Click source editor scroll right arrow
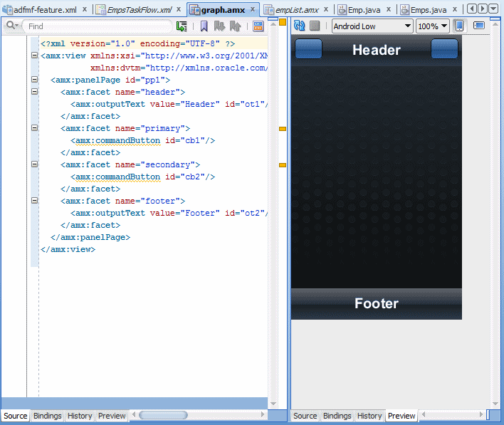Viewport: 504px width, 425px height. (x=263, y=414)
